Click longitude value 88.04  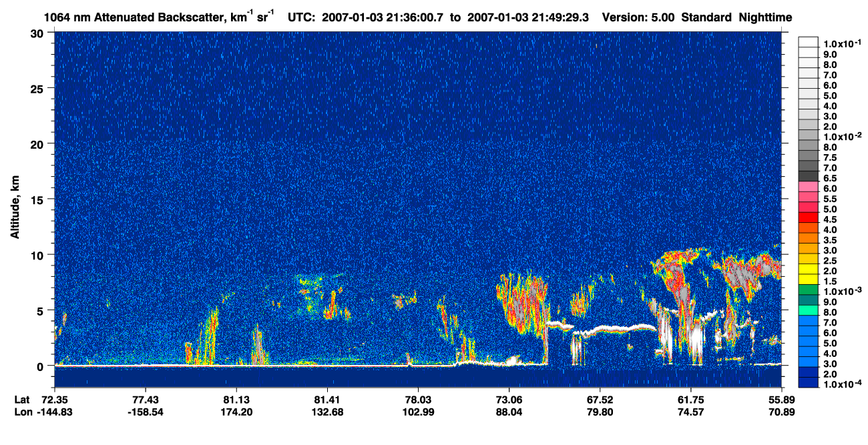click(x=509, y=412)
